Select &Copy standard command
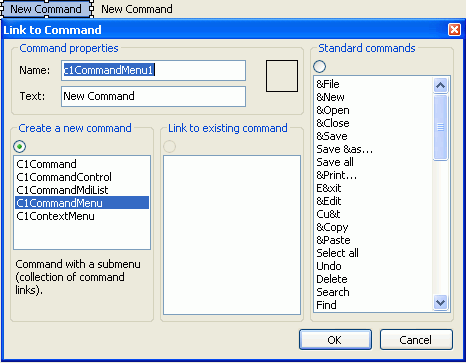The width and height of the screenshot is (466, 363). point(373,227)
